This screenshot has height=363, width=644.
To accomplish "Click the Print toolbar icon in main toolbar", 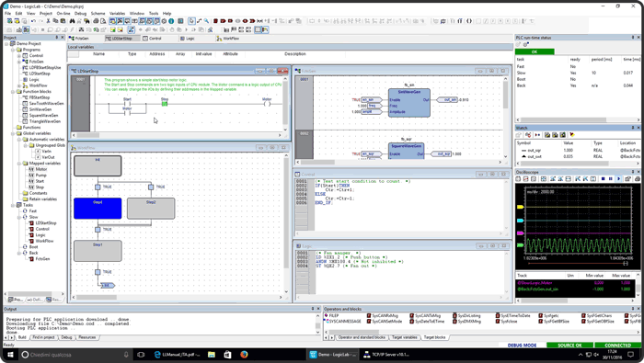I will pyautogui.click(x=96, y=21).
